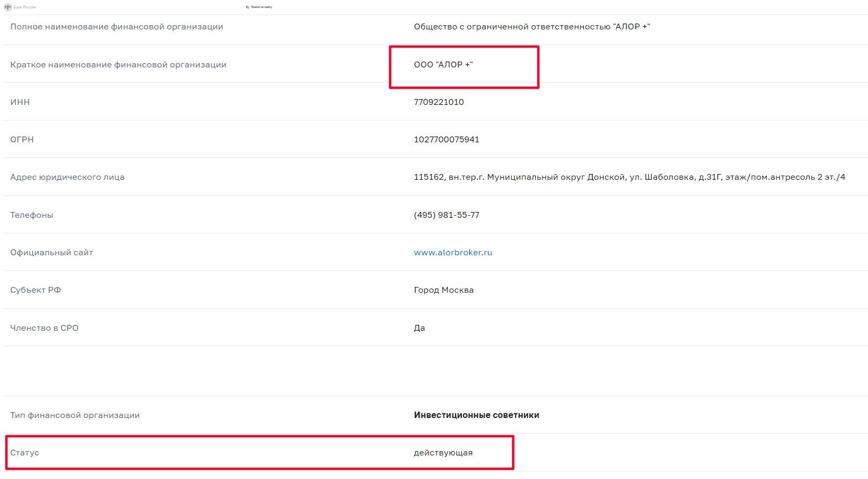Viewport: 868px width, 479px height.
Task: Click the 'Официальный сайт' row label
Action: pos(51,253)
